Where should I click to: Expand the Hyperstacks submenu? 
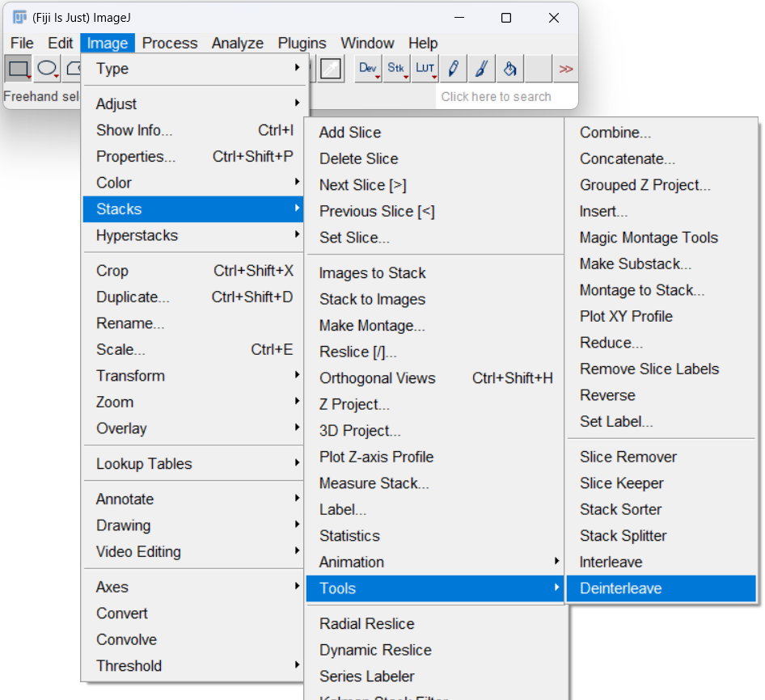pyautogui.click(x=194, y=235)
